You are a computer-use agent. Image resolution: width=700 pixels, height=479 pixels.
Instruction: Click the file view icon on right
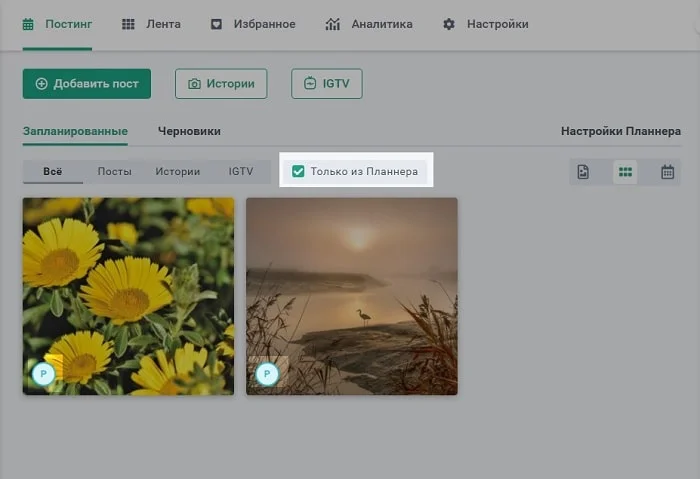click(583, 172)
